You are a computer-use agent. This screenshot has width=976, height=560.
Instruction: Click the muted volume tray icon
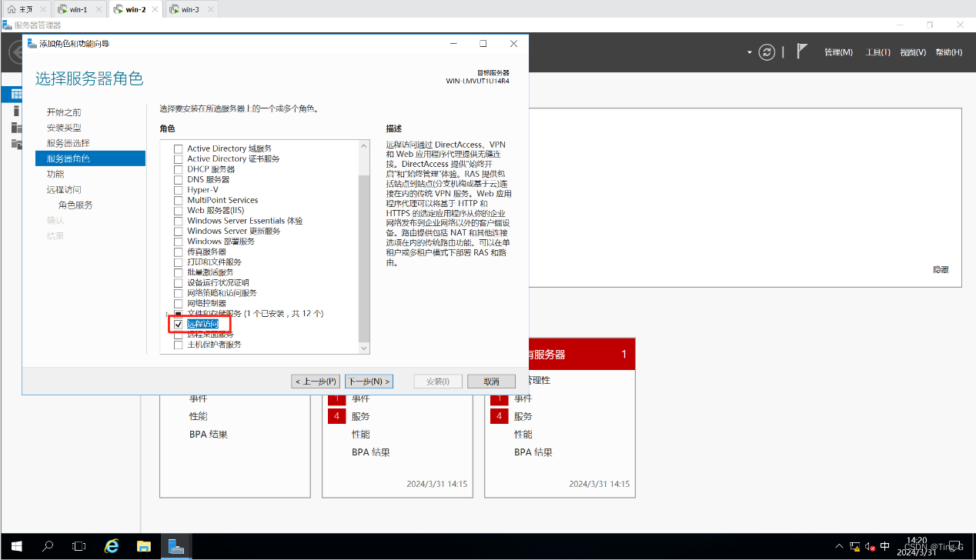click(x=870, y=546)
